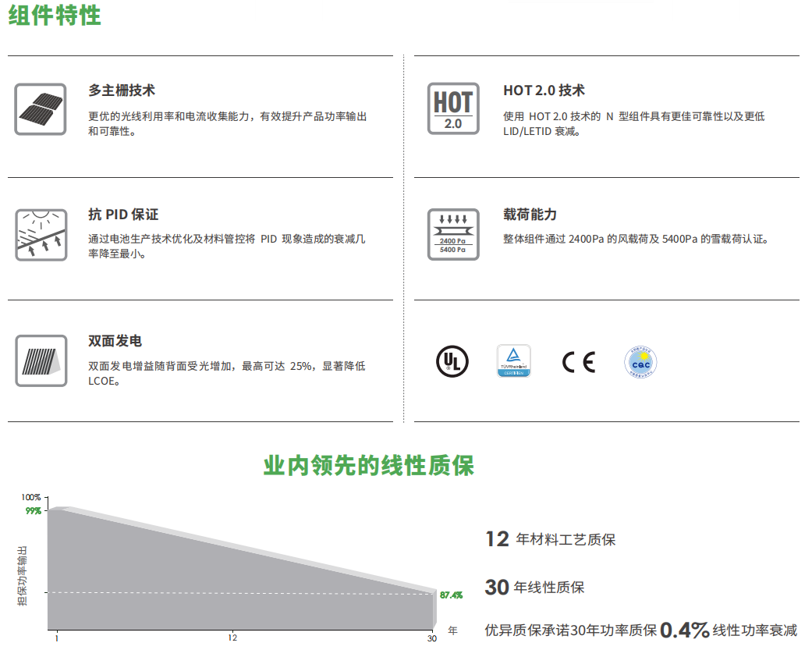Click the 2400 Pa 5400 Pa load icon
Viewport: 812px width, 657px height.
(x=453, y=234)
